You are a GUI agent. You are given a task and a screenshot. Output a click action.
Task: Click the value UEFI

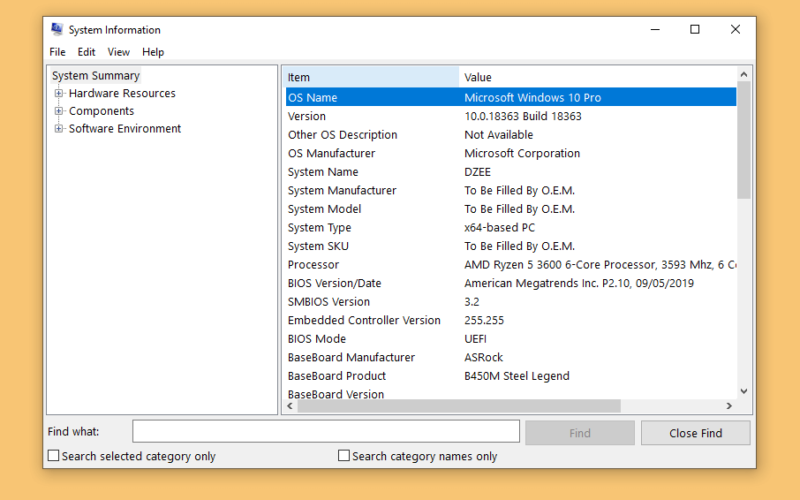coord(475,339)
